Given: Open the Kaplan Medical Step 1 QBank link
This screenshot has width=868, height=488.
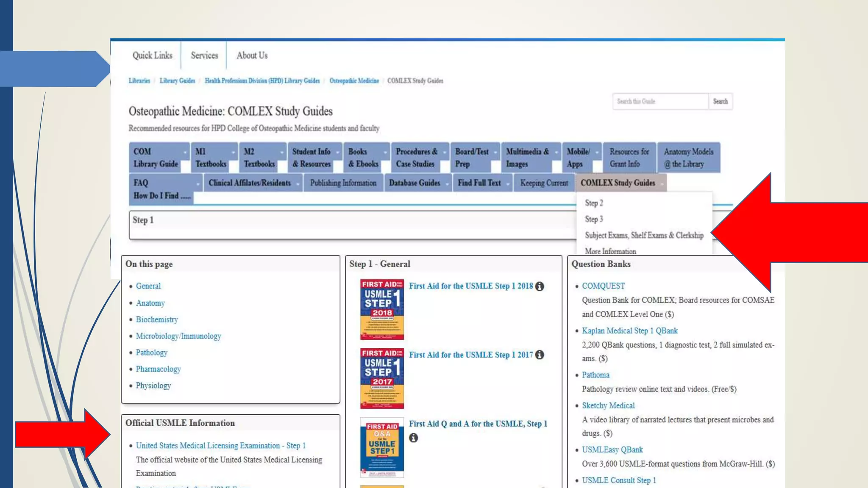Looking at the screenshot, I should point(629,331).
